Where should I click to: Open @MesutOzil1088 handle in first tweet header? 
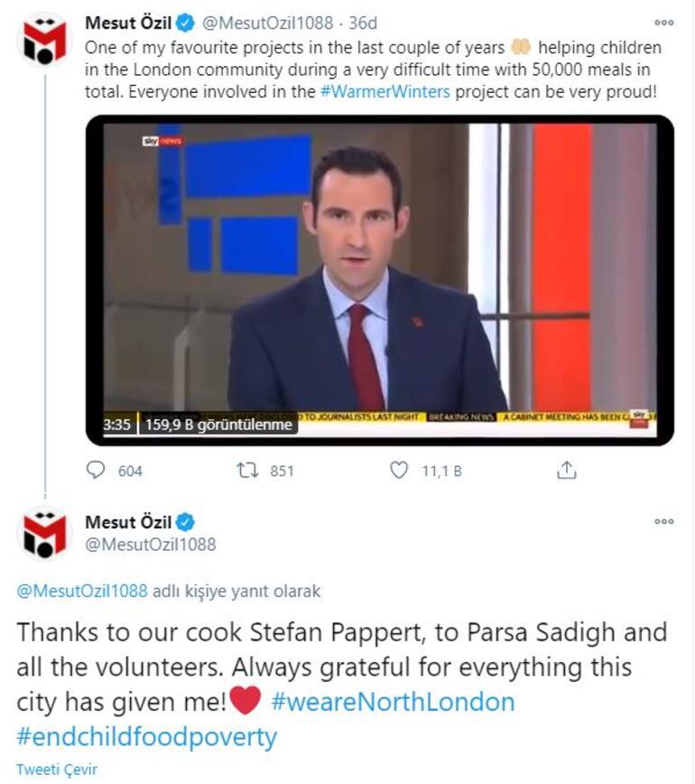[x=267, y=23]
